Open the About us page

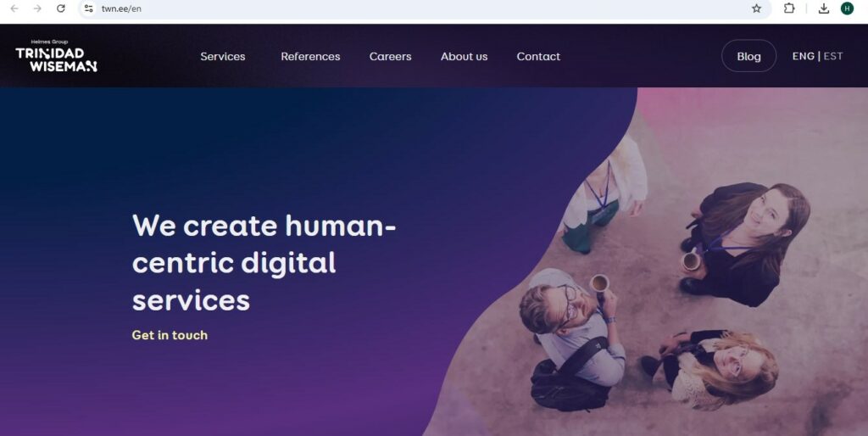point(464,57)
